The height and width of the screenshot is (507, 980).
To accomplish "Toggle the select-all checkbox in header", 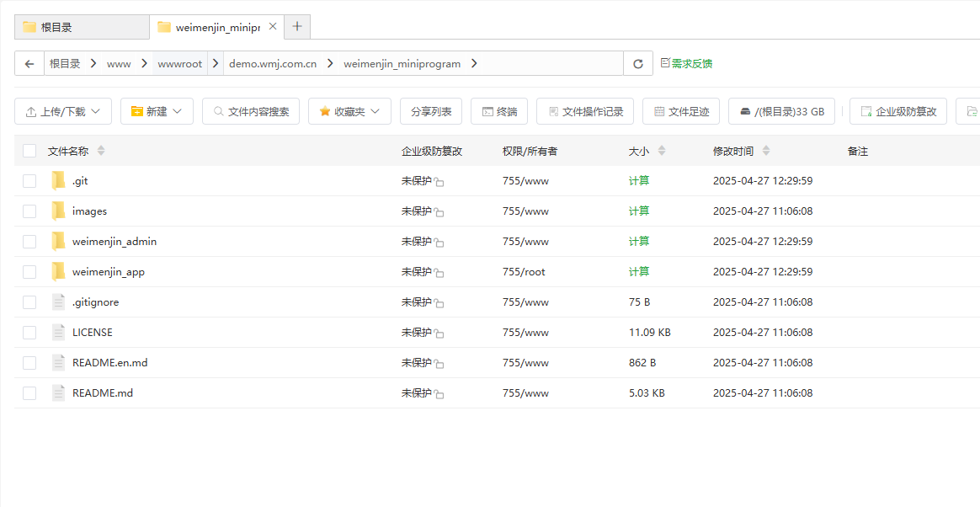I will (29, 151).
